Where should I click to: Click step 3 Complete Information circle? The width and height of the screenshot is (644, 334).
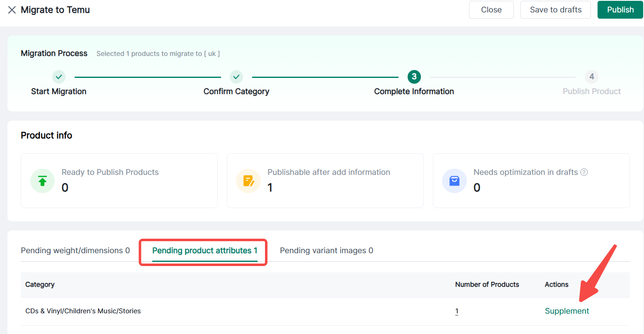[414, 77]
